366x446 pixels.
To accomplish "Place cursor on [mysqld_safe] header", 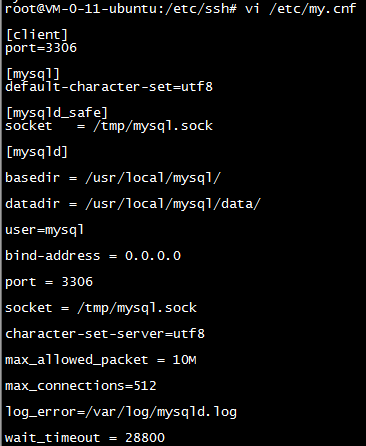I will tap(57, 113).
